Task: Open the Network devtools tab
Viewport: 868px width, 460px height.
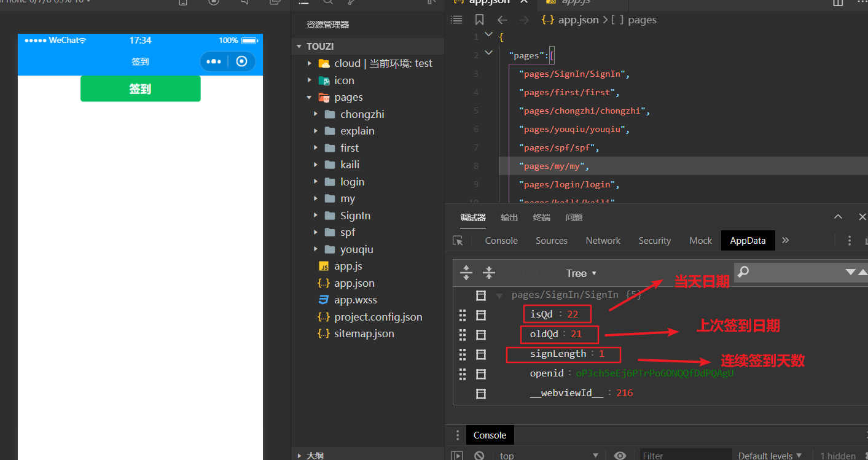Action: [x=603, y=241]
